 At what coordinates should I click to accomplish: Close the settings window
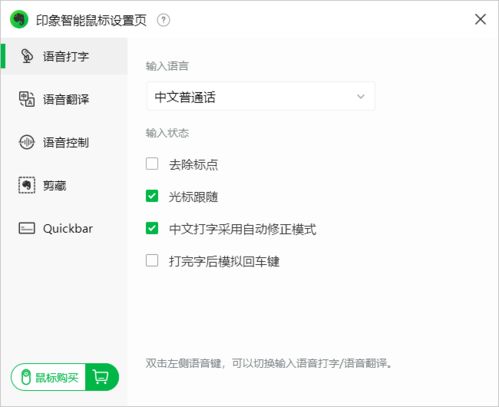click(480, 19)
